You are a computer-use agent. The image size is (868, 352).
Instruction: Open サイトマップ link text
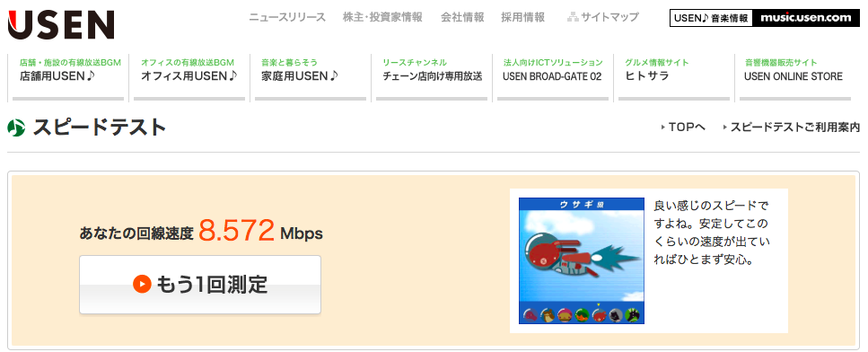click(x=609, y=17)
